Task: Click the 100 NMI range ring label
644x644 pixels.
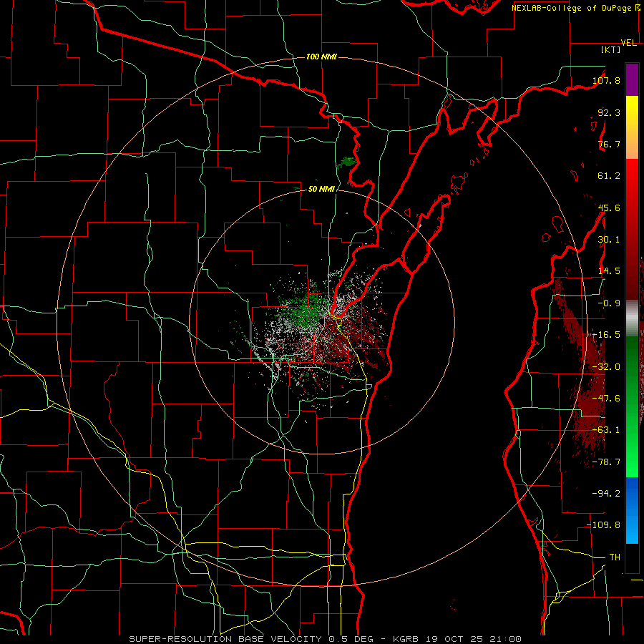Action: click(321, 57)
